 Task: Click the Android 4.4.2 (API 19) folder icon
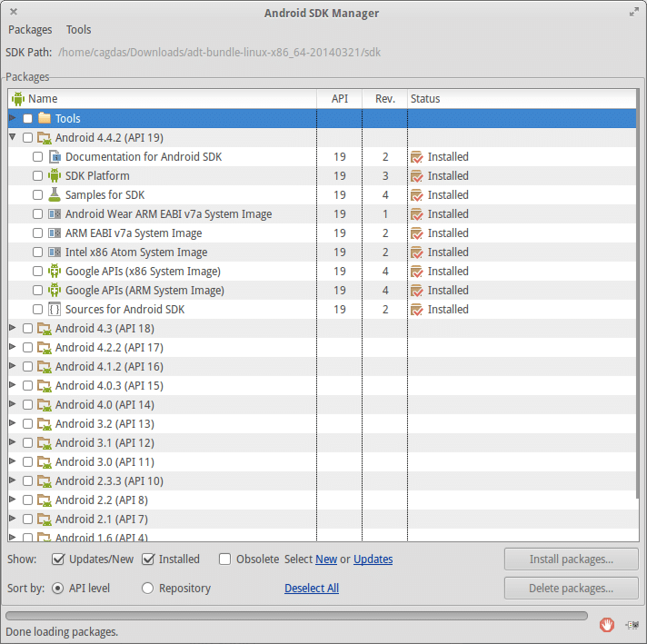(x=45, y=138)
